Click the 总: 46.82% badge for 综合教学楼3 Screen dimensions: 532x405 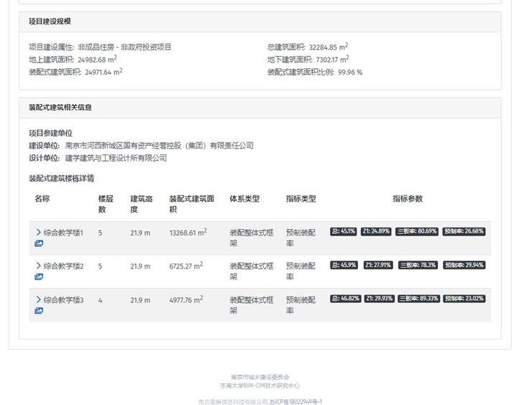point(345,299)
